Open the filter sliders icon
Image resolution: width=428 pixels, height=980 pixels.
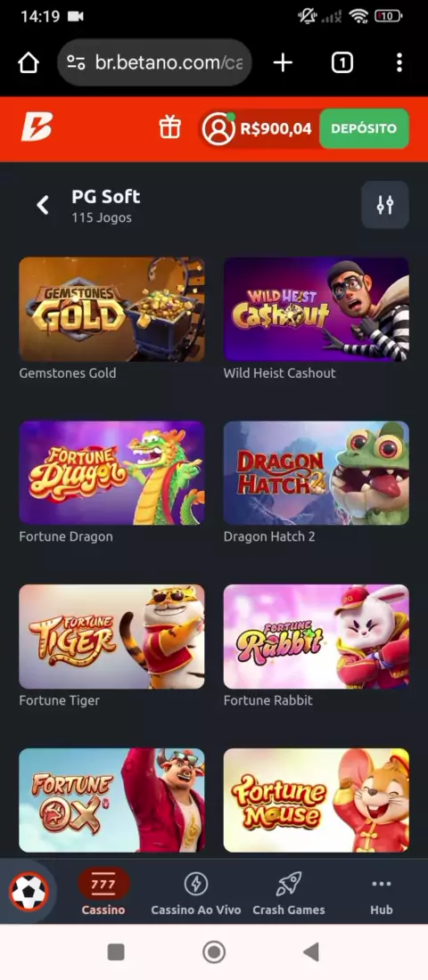click(385, 204)
